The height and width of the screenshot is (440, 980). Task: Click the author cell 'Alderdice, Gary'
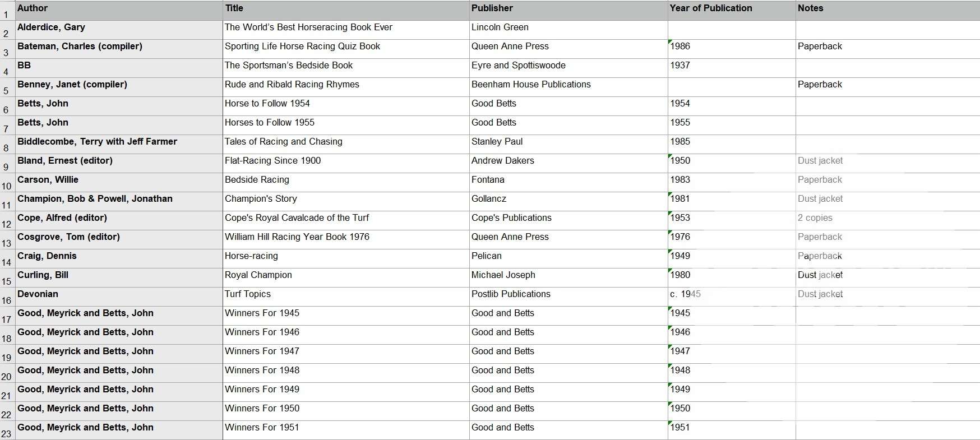[x=119, y=30]
